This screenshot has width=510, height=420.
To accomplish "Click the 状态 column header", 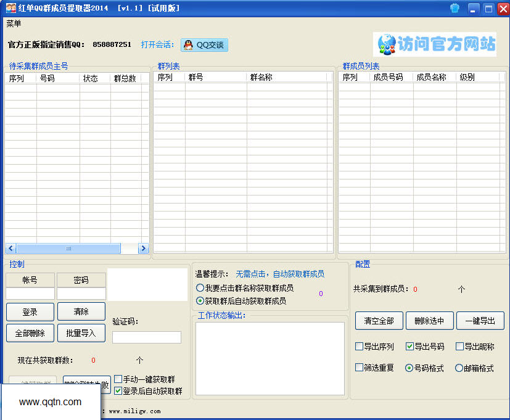I will point(95,78).
